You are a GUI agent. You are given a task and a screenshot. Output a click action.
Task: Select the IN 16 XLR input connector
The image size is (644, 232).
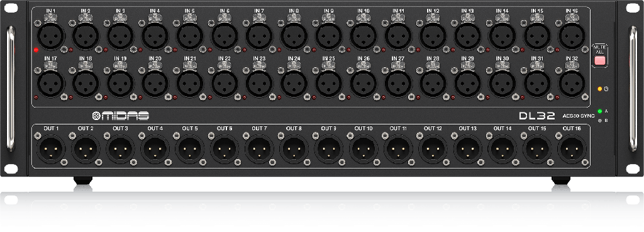coord(572,36)
